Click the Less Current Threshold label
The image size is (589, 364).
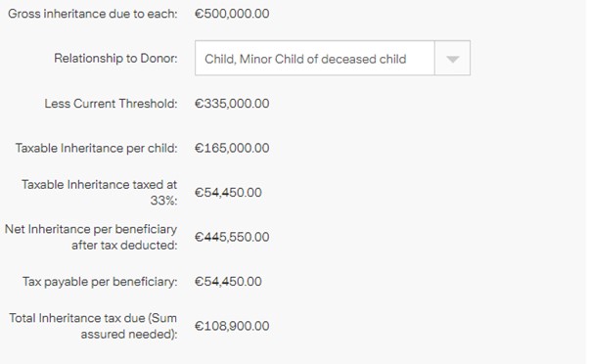(111, 104)
